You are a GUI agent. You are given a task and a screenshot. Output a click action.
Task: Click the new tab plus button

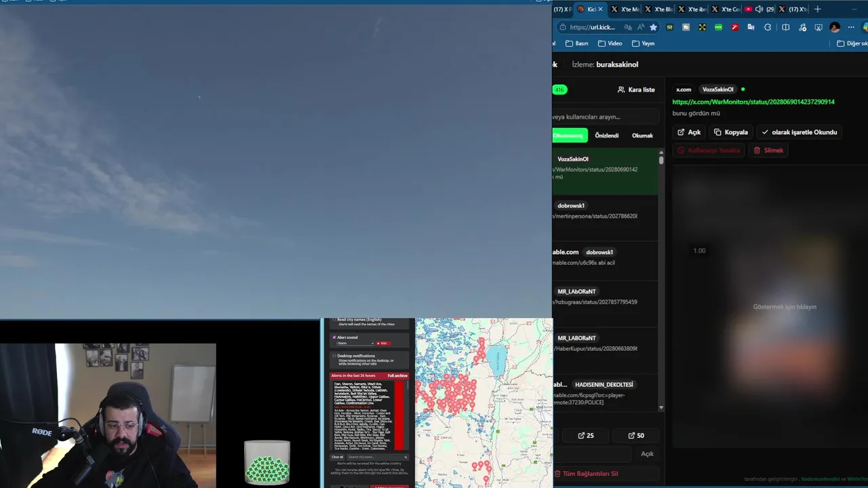(817, 9)
